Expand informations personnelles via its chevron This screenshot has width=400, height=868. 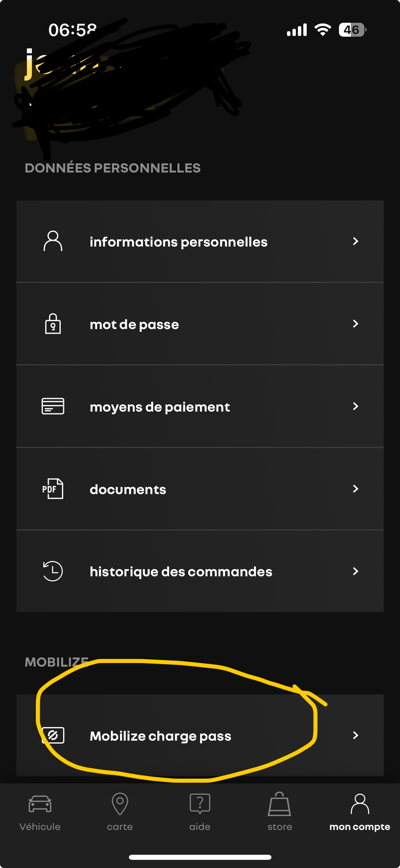[356, 241]
